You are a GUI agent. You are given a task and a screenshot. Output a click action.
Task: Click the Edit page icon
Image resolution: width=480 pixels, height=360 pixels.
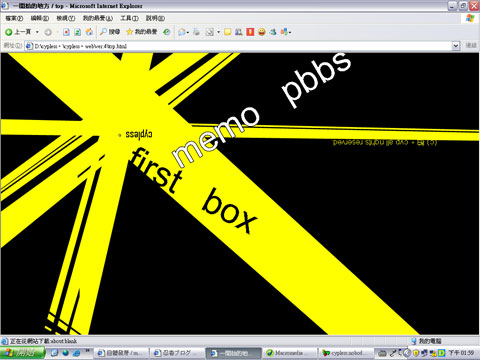tap(210, 32)
